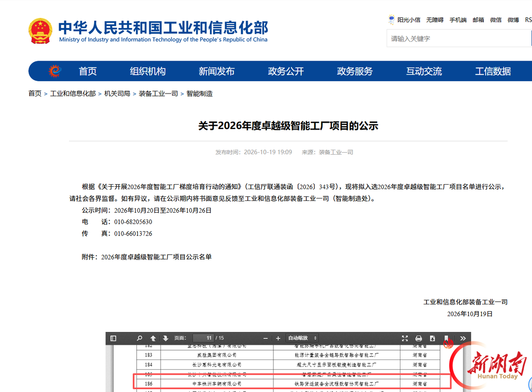This screenshot has height=392, width=532.
Task: Click table cell 长沙惠科光电有限公司
Action: tap(217, 365)
